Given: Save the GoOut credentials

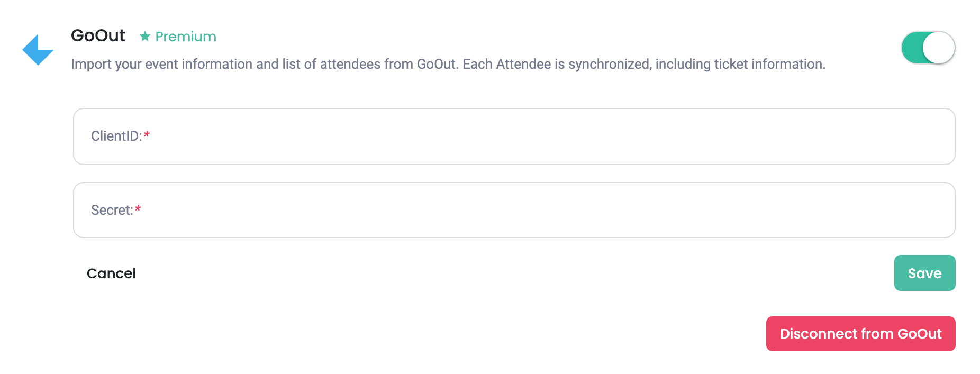Looking at the screenshot, I should (x=924, y=273).
